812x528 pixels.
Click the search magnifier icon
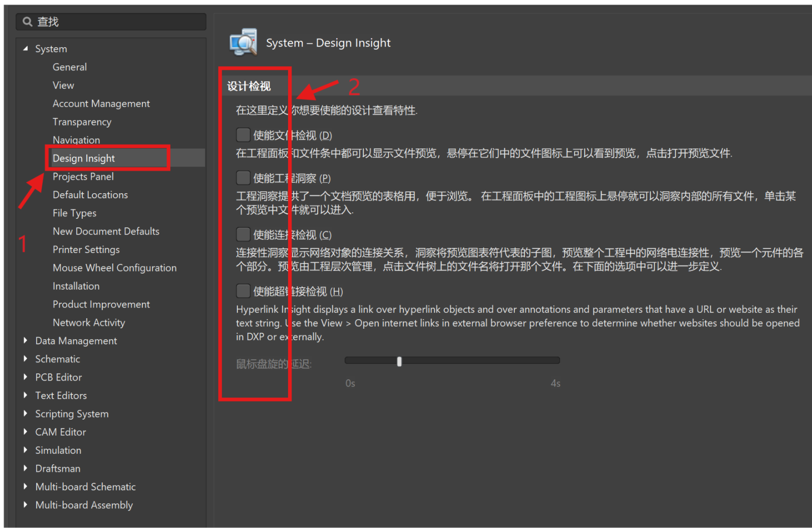[28, 22]
